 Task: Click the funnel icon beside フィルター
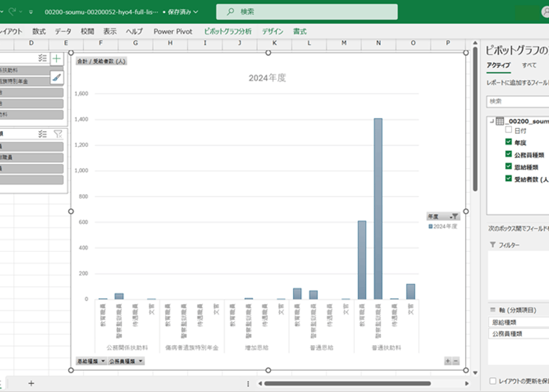pyautogui.click(x=493, y=245)
